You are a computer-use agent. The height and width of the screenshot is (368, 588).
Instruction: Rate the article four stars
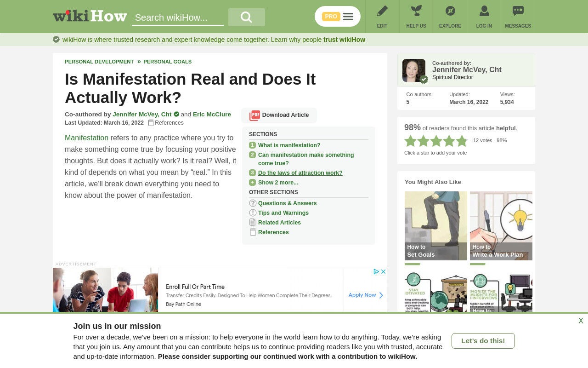[x=449, y=141]
